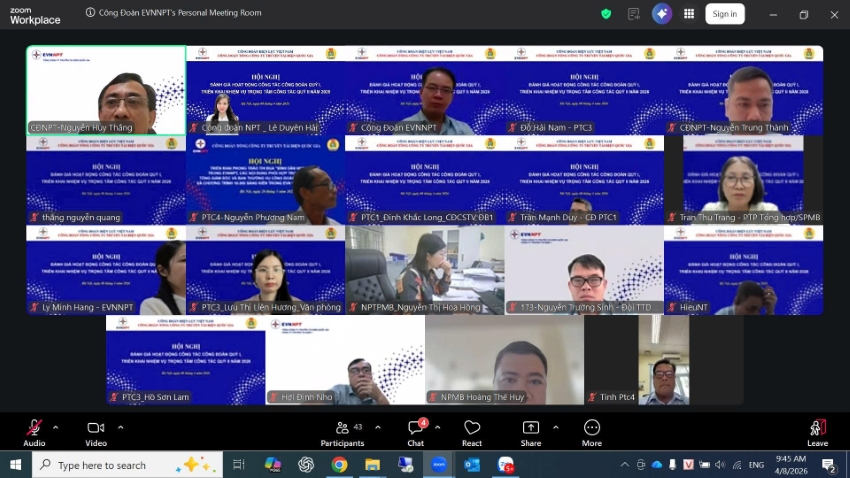Select PTC3_Hồ Sơn Lam tile
This screenshot has height=478, width=850.
tap(186, 360)
